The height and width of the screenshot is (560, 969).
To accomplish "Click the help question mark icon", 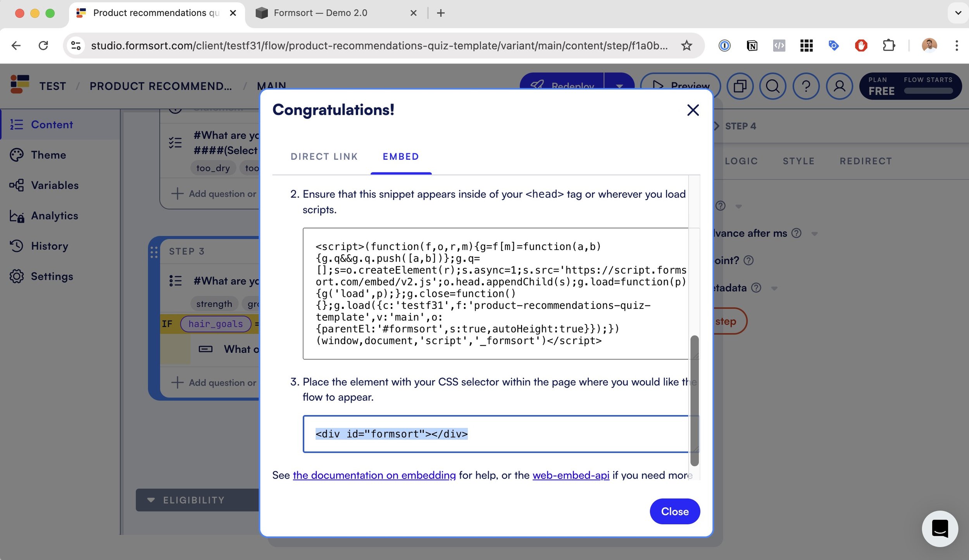I will click(x=806, y=86).
